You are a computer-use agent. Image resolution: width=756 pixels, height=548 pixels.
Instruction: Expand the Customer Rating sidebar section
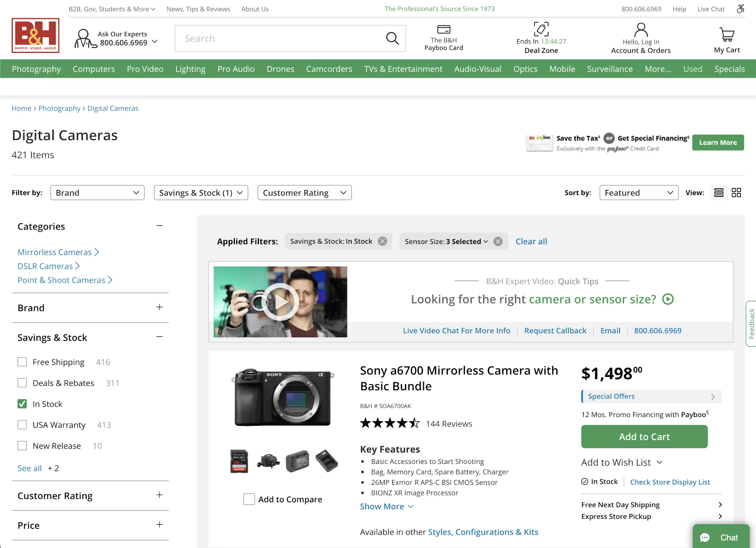pyautogui.click(x=159, y=495)
